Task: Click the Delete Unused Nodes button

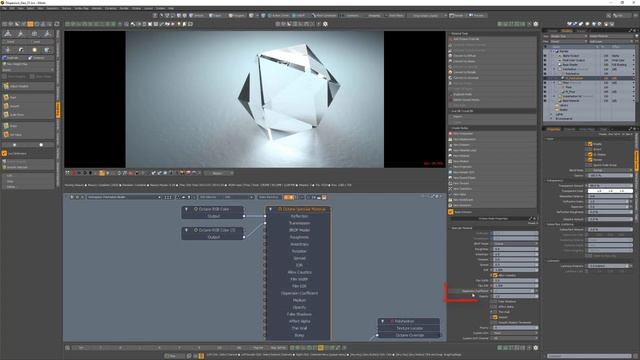Action: [493, 100]
